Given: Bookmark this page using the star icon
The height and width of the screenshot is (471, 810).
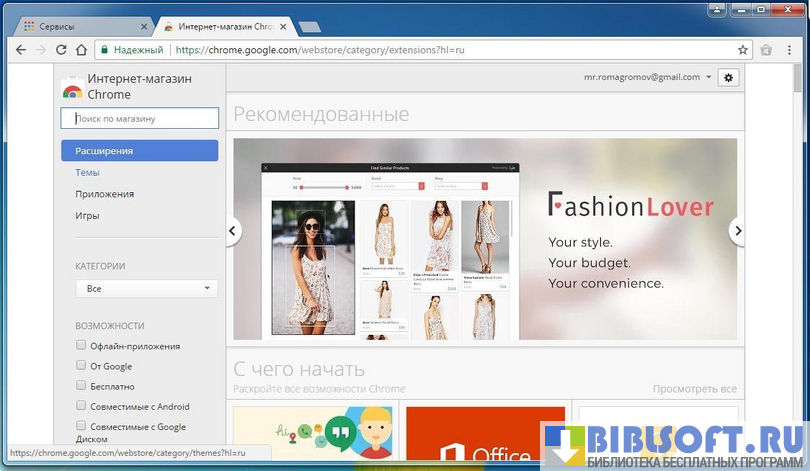Looking at the screenshot, I should click(743, 49).
